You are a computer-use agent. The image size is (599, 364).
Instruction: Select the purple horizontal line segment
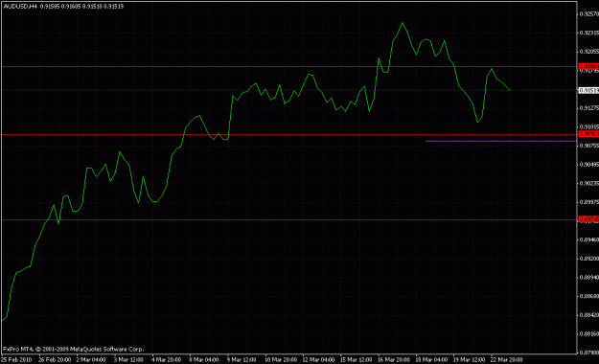click(501, 141)
